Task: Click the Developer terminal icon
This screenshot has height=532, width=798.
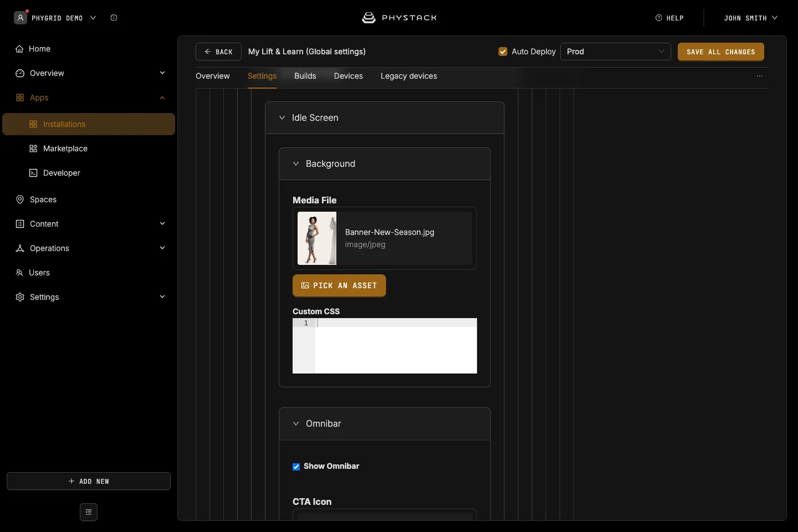Action: (x=33, y=173)
